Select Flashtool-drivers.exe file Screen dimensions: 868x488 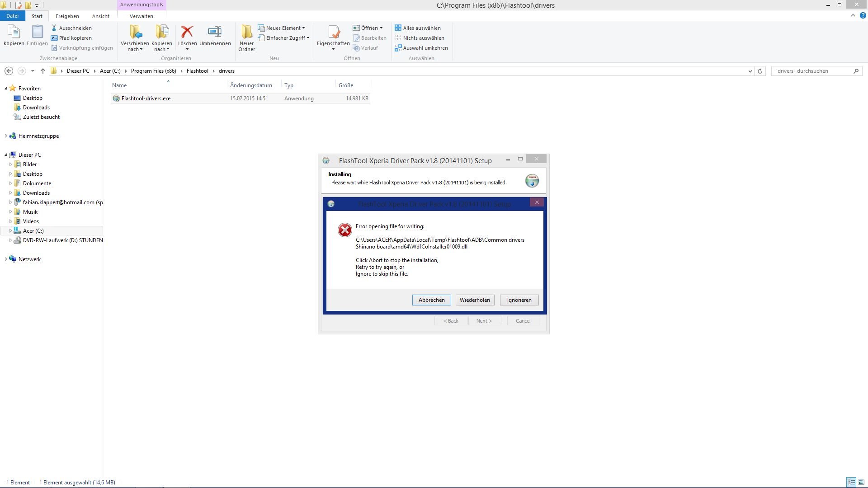coord(240,99)
